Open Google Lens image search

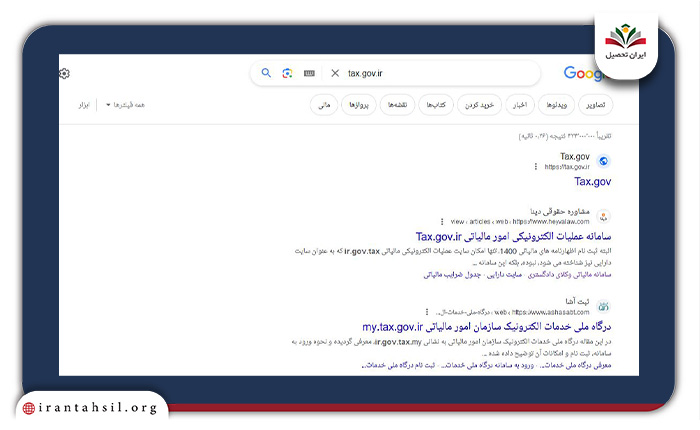click(x=288, y=73)
